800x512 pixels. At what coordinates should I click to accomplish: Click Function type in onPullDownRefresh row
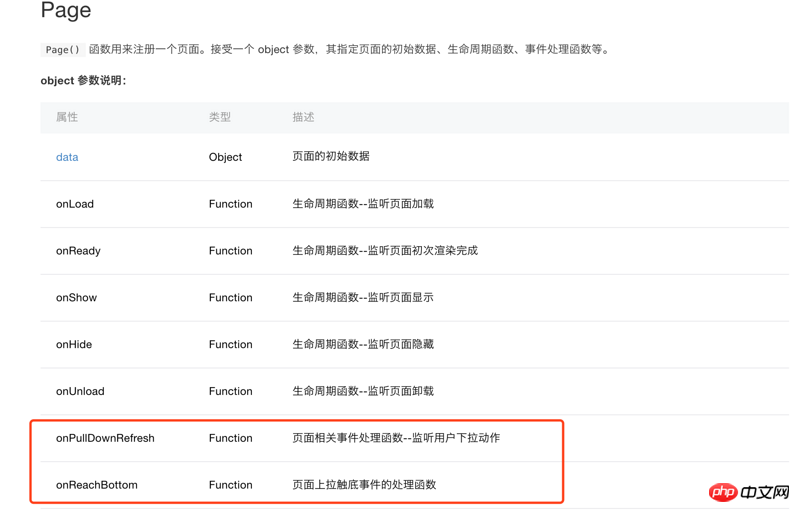coord(231,439)
